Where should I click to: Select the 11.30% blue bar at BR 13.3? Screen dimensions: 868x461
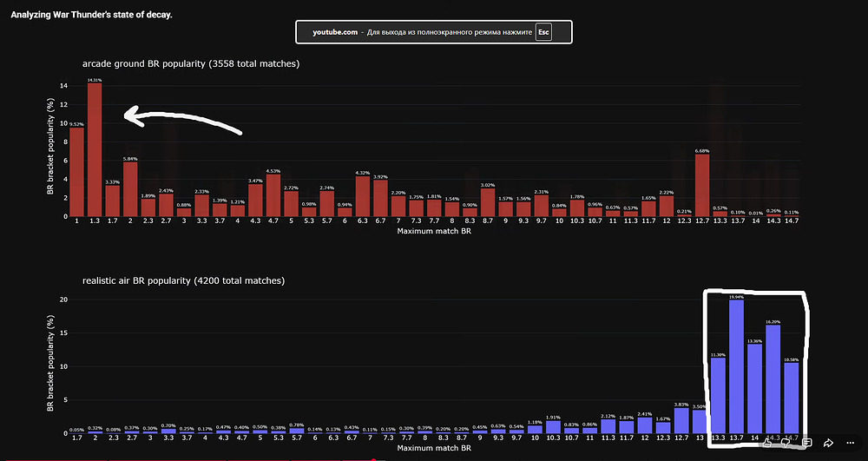(718, 395)
